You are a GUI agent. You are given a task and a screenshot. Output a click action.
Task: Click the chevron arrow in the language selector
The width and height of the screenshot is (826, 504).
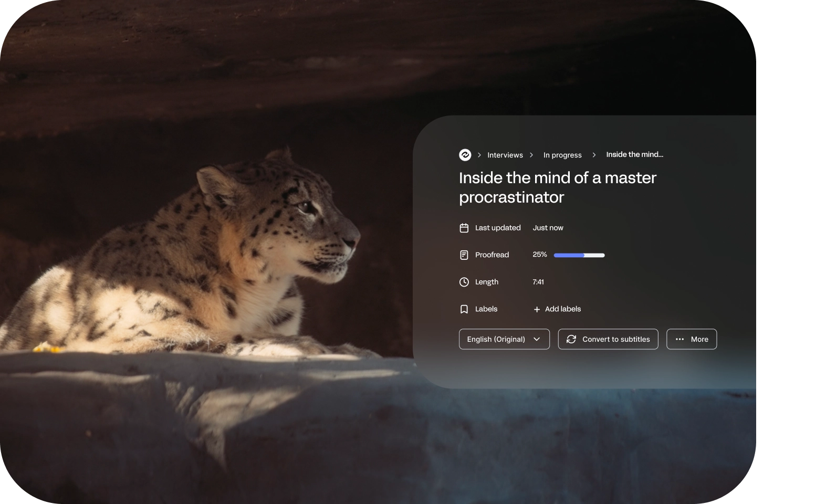pos(537,339)
